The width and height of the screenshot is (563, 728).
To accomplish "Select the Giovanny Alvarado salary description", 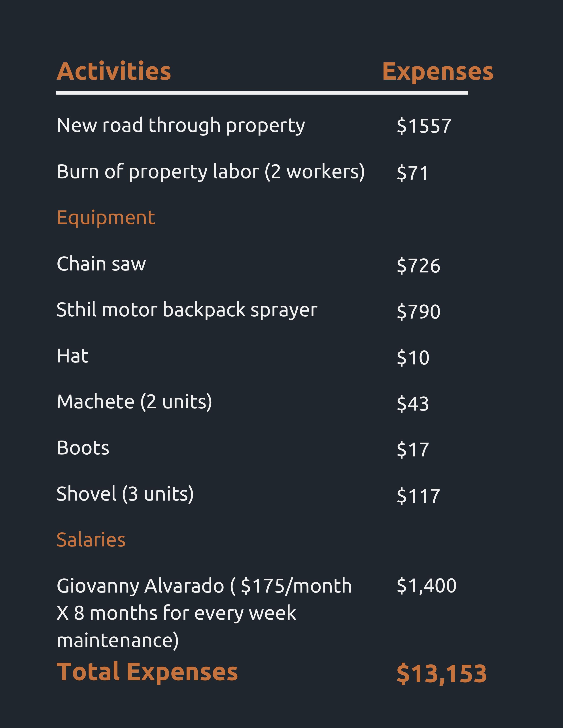I will 204,613.
